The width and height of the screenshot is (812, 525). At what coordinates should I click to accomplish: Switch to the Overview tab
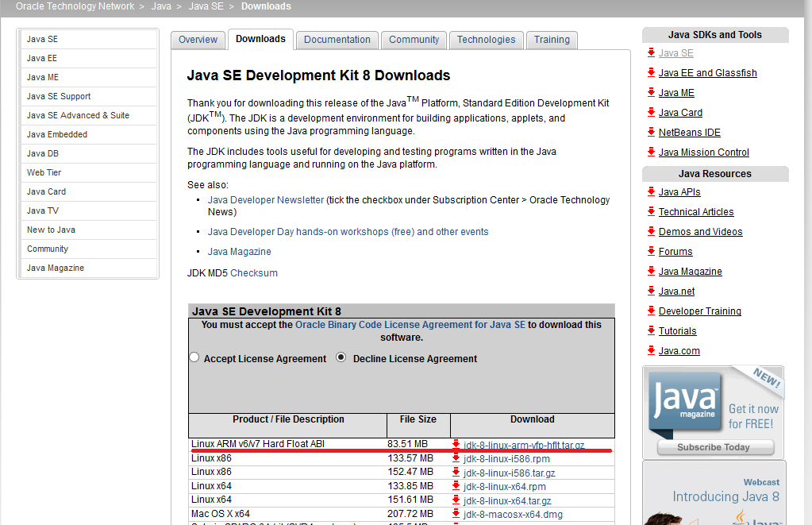pos(198,40)
